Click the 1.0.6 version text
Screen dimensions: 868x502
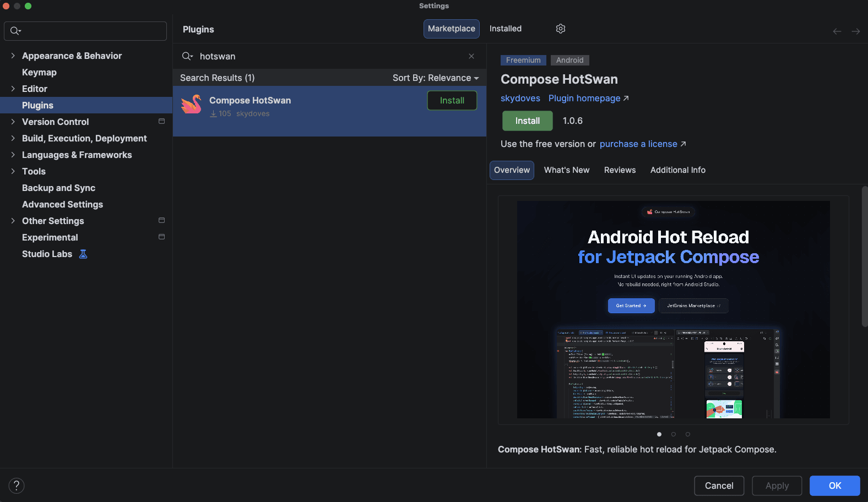coord(573,121)
